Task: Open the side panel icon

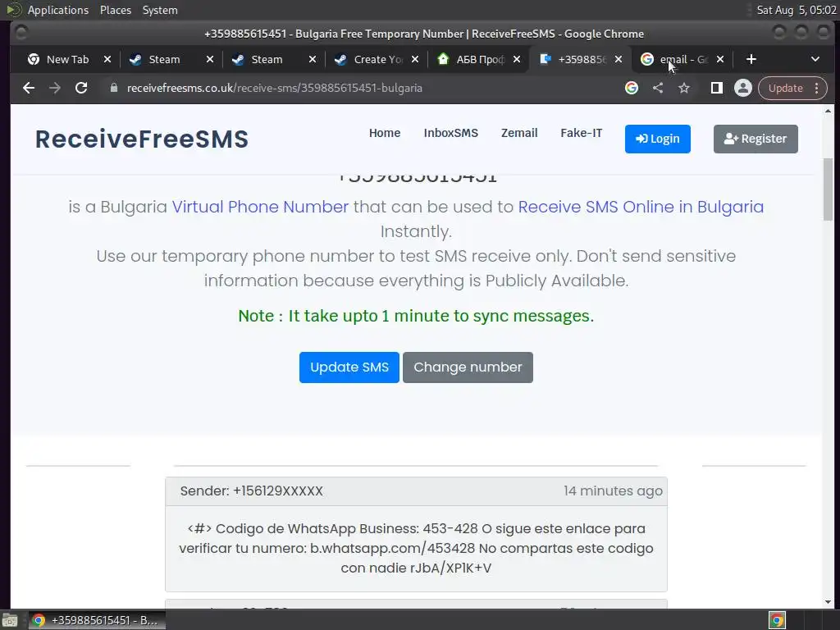Action: 717,88
